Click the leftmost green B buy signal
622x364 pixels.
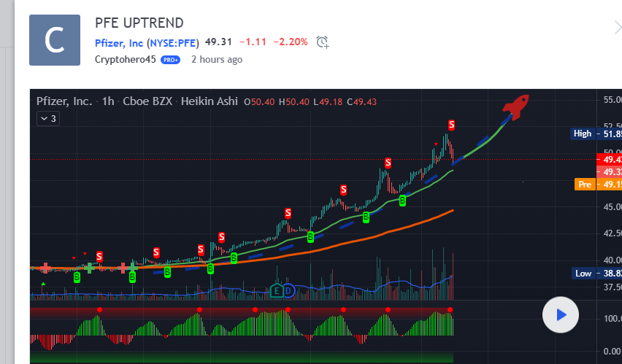[77, 276]
